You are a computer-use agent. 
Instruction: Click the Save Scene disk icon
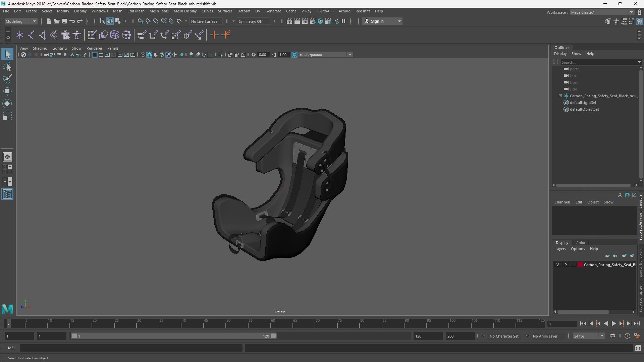tap(64, 21)
